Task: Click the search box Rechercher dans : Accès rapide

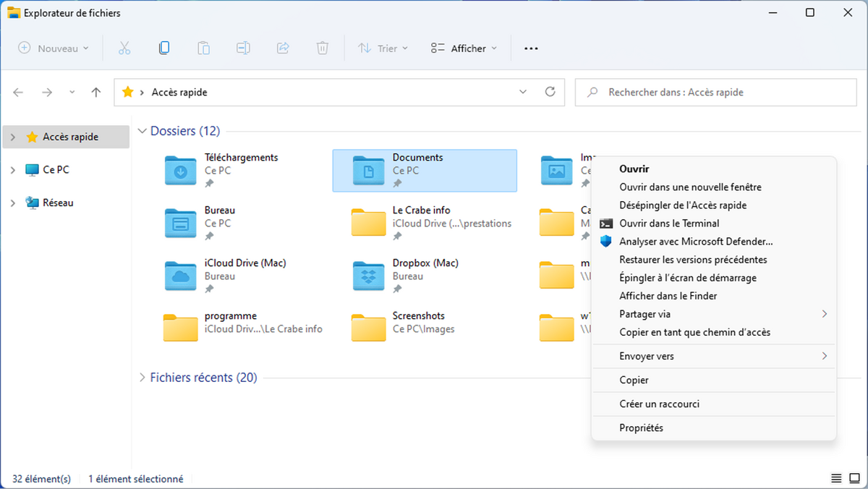Action: 715,93
